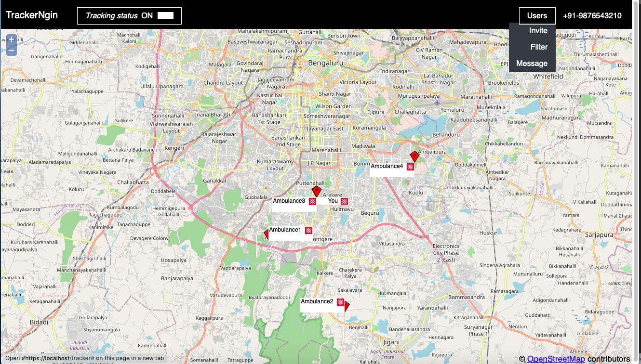Select the red marker left of Ambulance1
This screenshot has width=641, height=364.
coord(266,235)
